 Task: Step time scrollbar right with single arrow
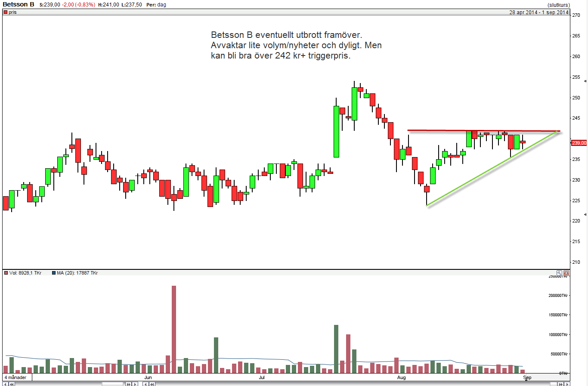pos(567,384)
